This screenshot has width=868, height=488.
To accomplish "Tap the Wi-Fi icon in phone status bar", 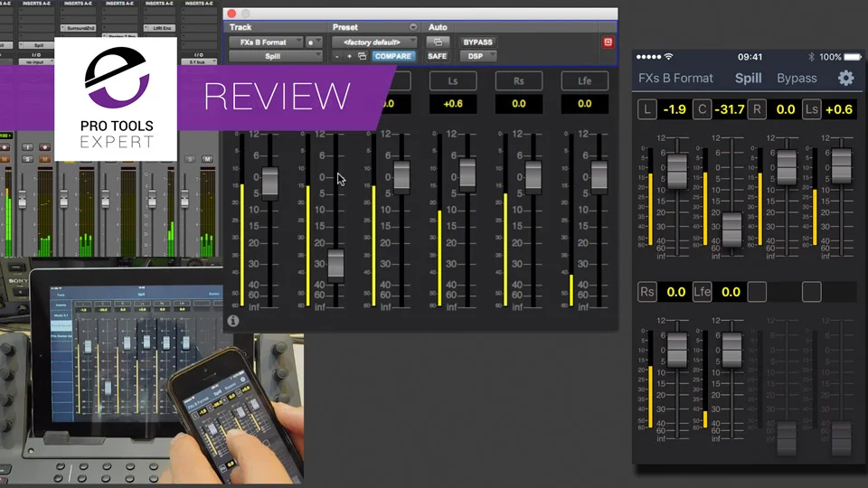I will coord(669,56).
